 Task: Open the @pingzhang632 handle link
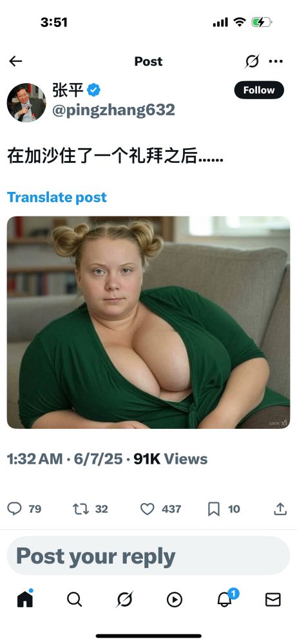tap(113, 110)
